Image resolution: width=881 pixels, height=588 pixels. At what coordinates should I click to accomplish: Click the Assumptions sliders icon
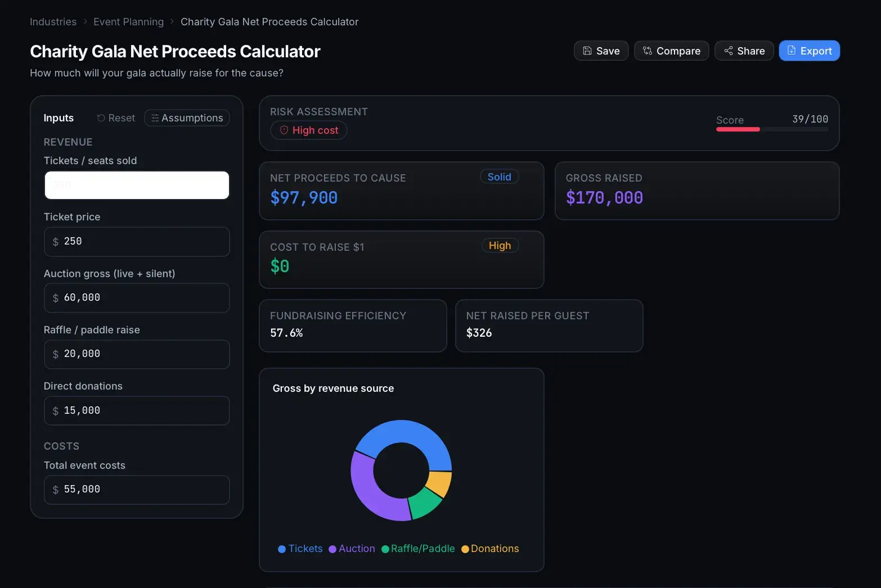coord(155,118)
